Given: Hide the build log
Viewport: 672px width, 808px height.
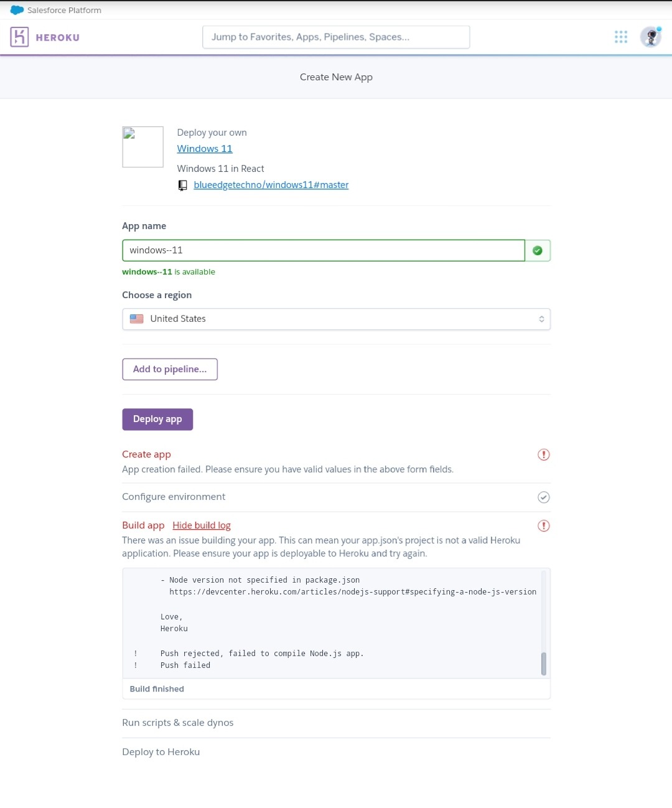Looking at the screenshot, I should tap(201, 525).
